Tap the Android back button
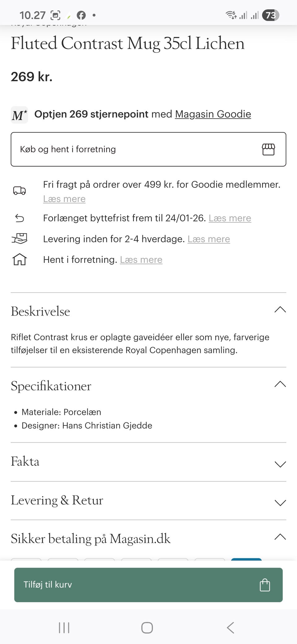The width and height of the screenshot is (297, 644). [x=230, y=628]
